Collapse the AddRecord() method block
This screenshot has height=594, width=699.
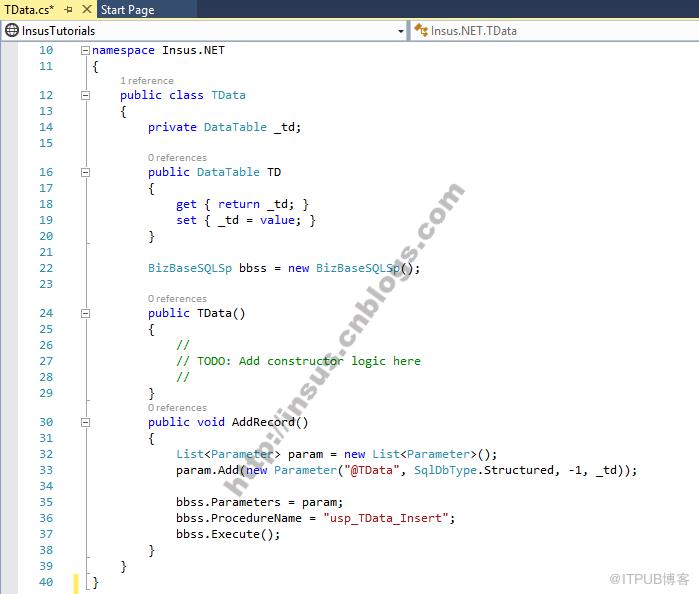[85, 422]
